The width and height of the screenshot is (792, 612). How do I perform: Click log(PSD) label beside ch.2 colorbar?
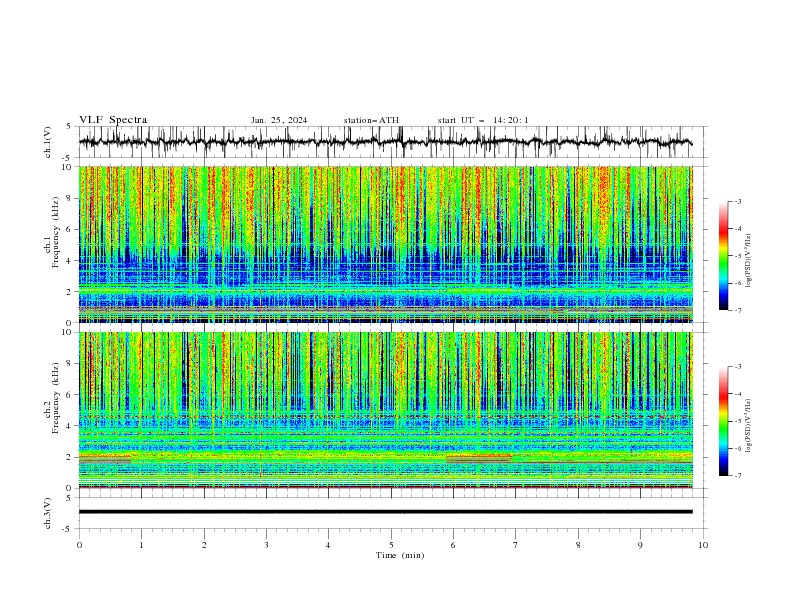[x=750, y=426]
